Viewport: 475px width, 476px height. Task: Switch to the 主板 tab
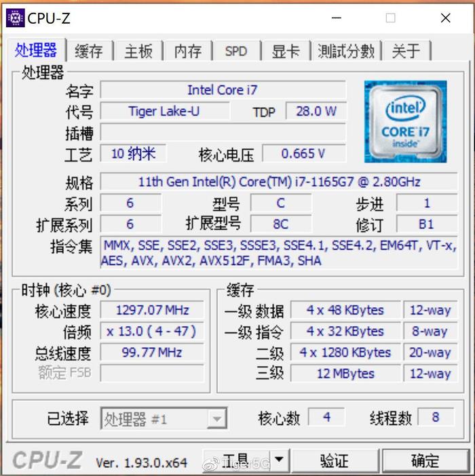click(138, 51)
